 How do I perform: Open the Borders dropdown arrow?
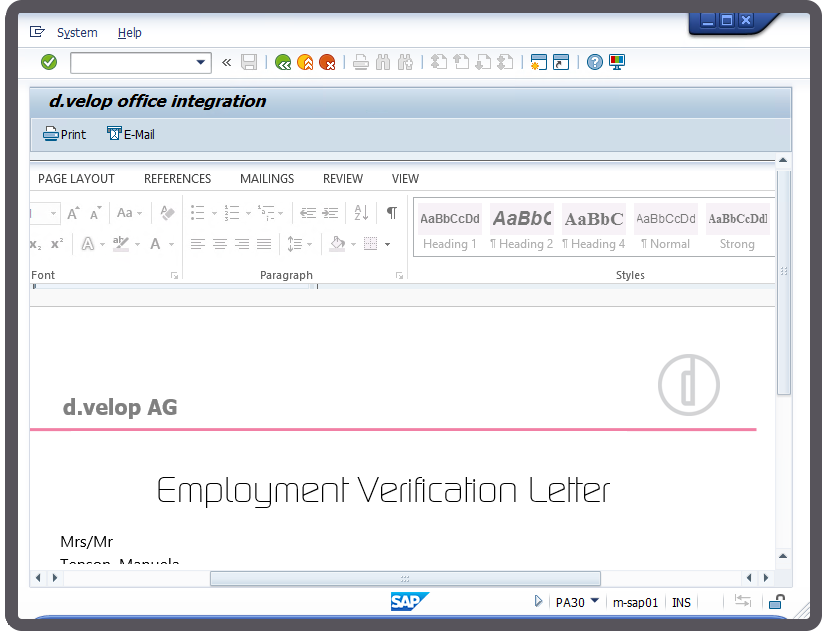(x=388, y=244)
